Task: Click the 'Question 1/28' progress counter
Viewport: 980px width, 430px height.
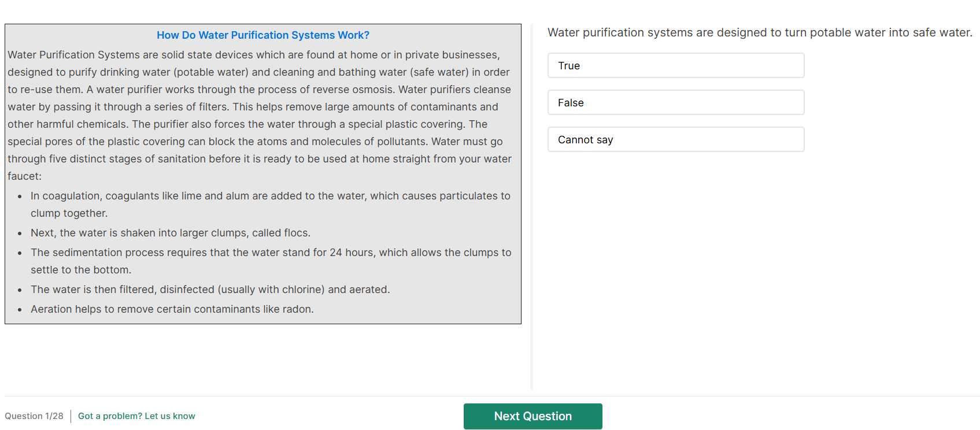Action: [34, 416]
